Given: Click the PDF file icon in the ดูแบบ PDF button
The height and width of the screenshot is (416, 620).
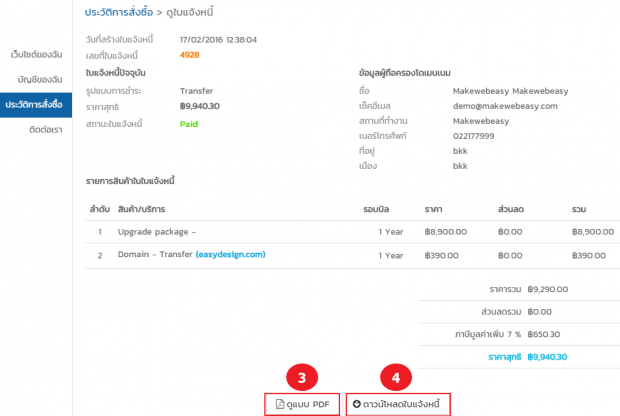Looking at the screenshot, I should [x=281, y=404].
